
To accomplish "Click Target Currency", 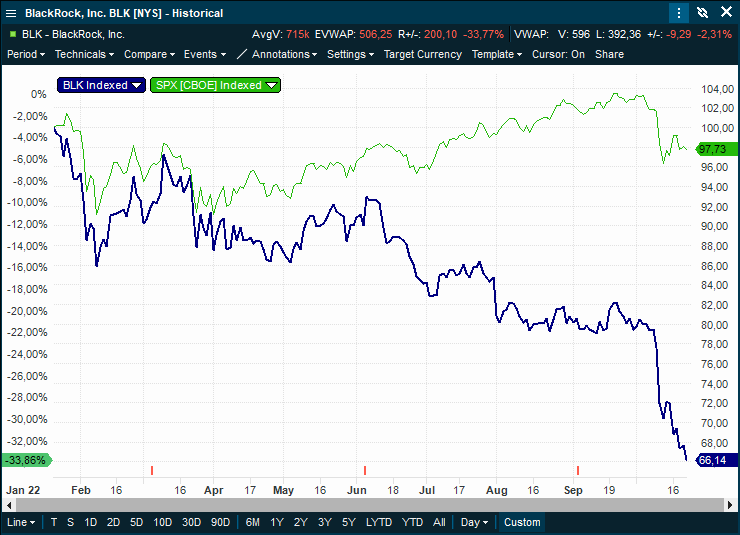I will click(423, 54).
